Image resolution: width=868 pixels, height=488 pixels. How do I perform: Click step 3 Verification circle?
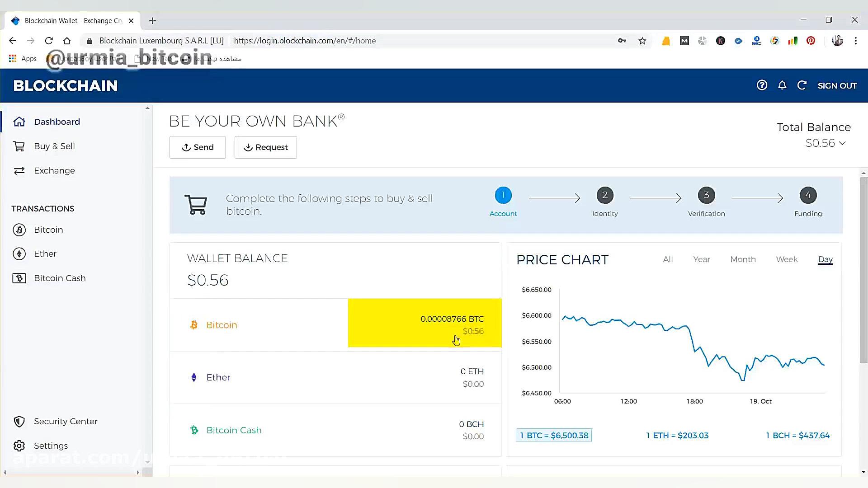[x=707, y=195]
